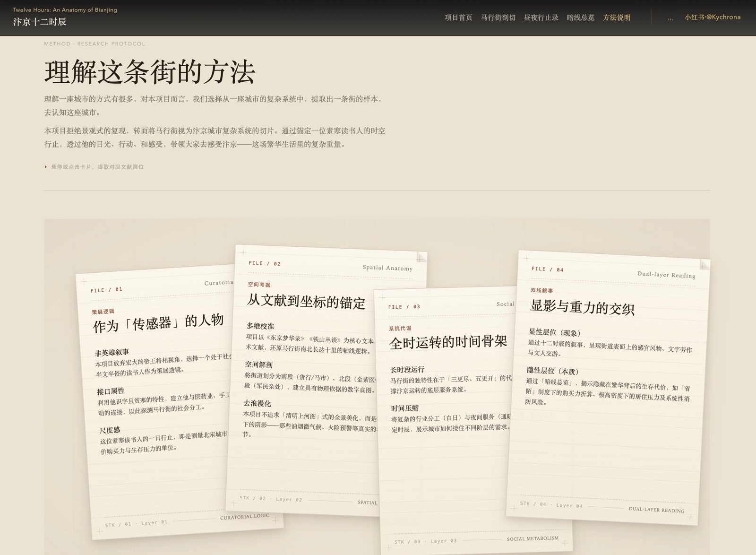The image size is (756, 555).
Task: Click the 汴京十二时辰 site title
Action: [x=40, y=22]
